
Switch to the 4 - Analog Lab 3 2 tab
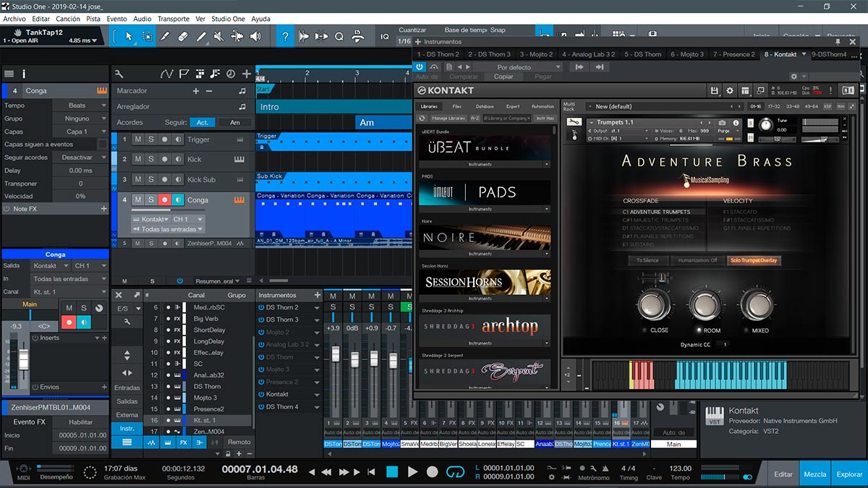pyautogui.click(x=588, y=54)
